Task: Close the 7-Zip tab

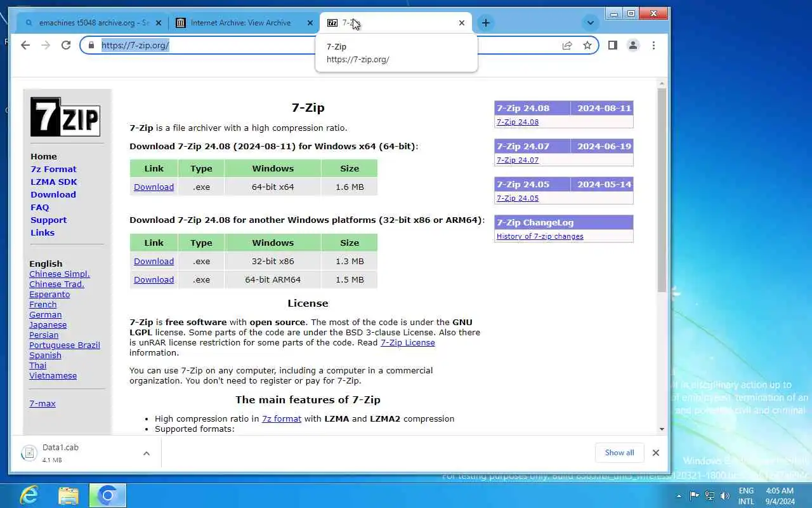Action: coord(462,23)
